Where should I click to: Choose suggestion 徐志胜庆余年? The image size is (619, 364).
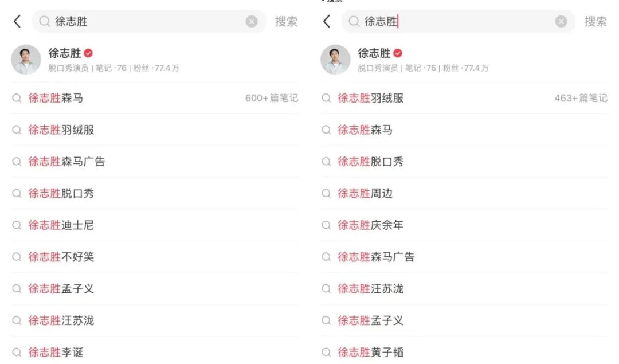[x=371, y=225]
